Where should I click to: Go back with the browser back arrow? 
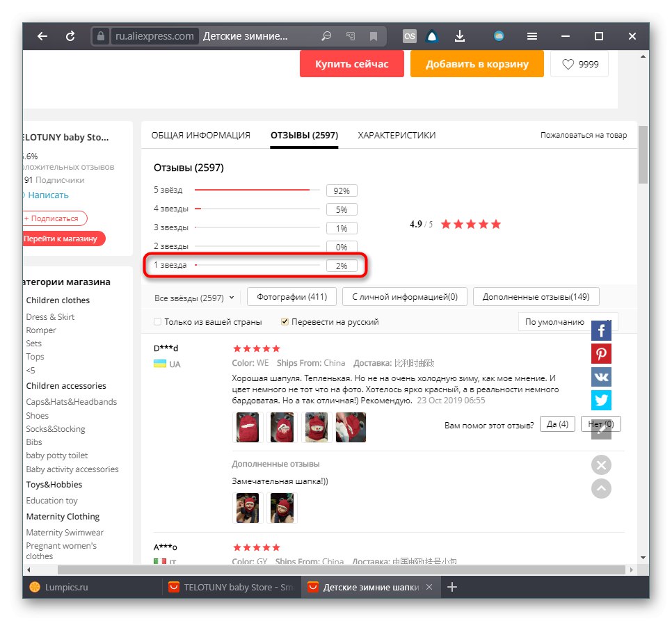[42, 36]
